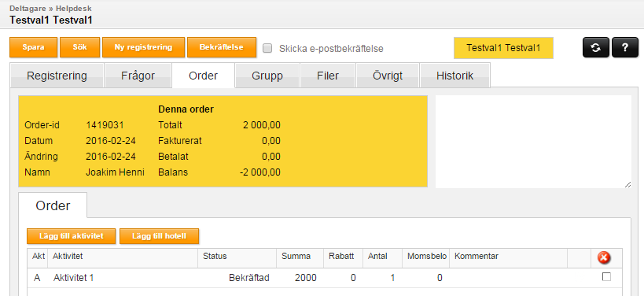This screenshot has height=296, width=644.
Task: Click the red delete X icon
Action: pos(604,258)
